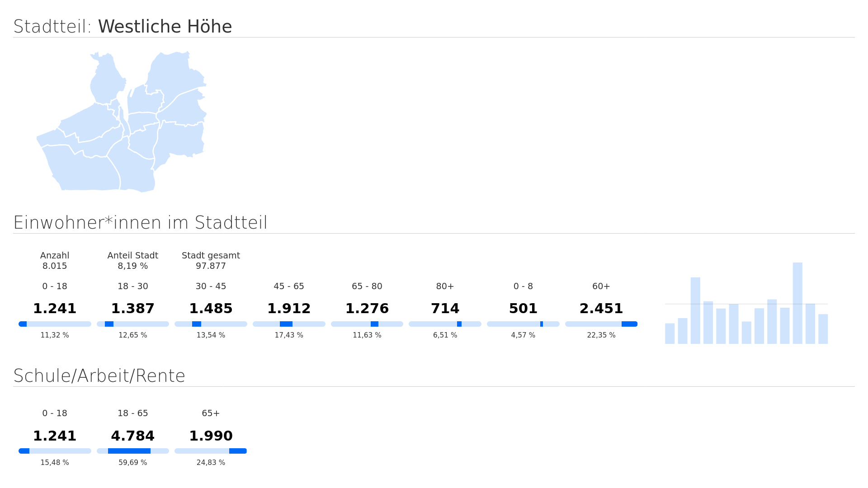The image size is (868, 488).
Task: Select the 18 - 65 value 4.784
Action: [132, 436]
